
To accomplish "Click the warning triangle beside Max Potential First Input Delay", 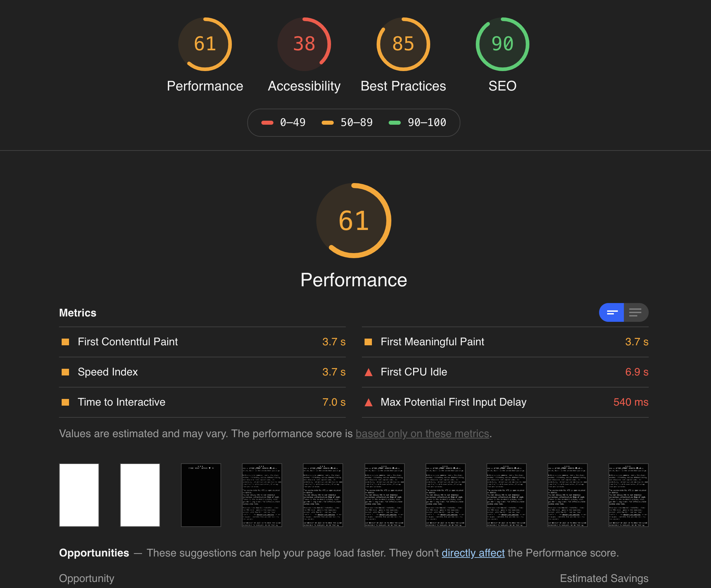I will point(368,402).
